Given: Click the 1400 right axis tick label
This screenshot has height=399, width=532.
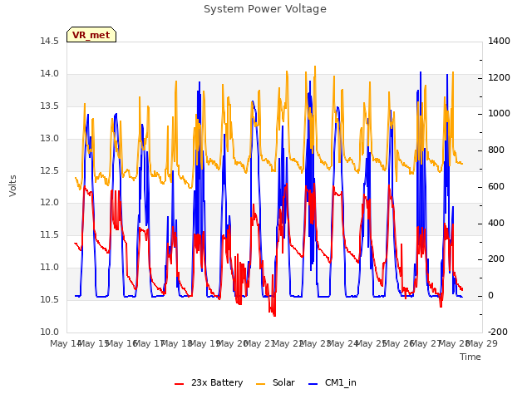Looking at the screenshot, I should click(499, 41).
